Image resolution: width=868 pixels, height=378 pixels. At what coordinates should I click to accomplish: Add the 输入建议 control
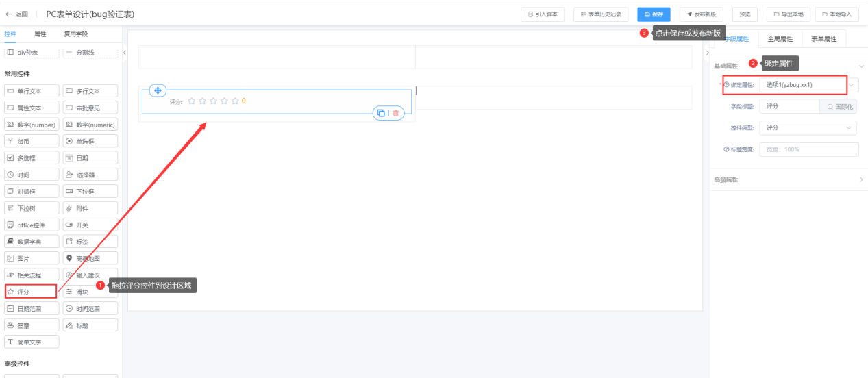90,275
